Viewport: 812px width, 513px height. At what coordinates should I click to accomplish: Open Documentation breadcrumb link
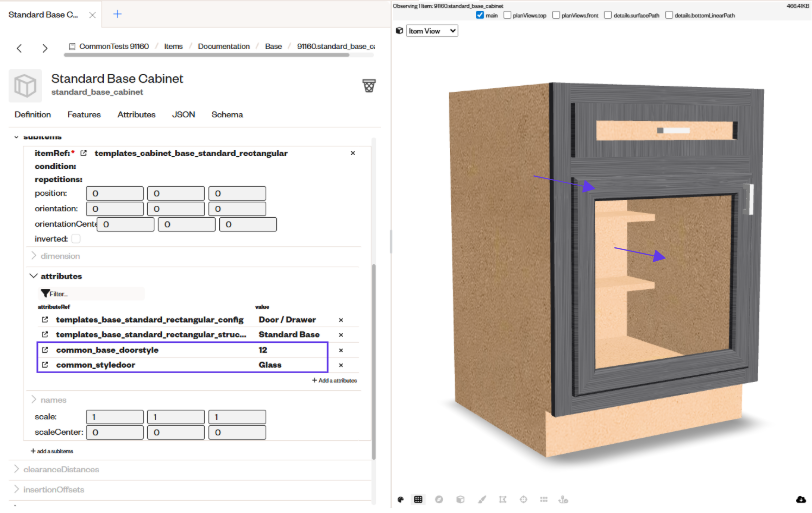click(x=224, y=46)
